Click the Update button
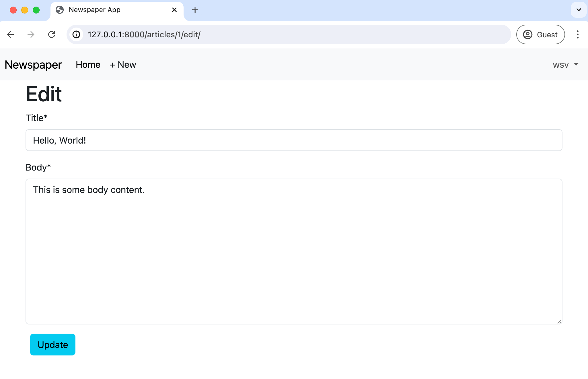 [53, 345]
